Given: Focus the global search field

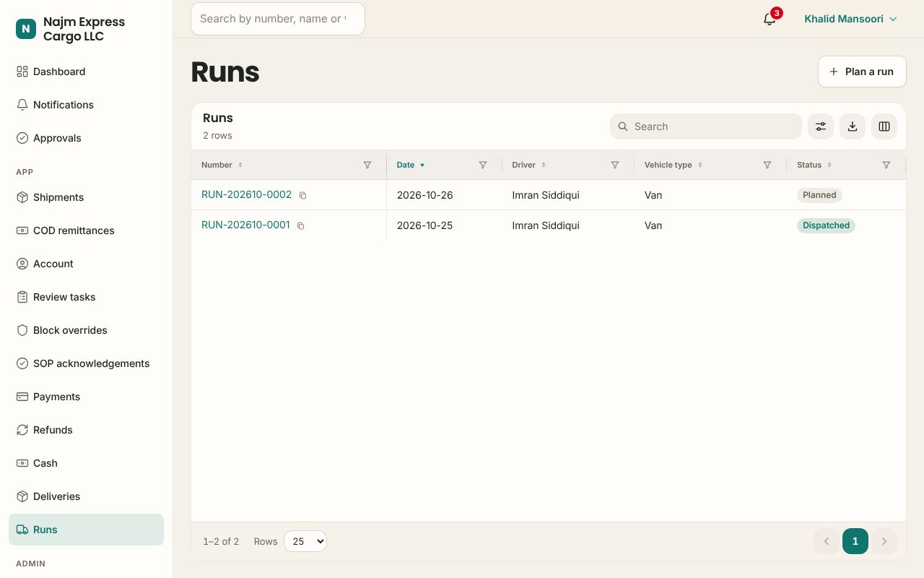Looking at the screenshot, I should (278, 19).
